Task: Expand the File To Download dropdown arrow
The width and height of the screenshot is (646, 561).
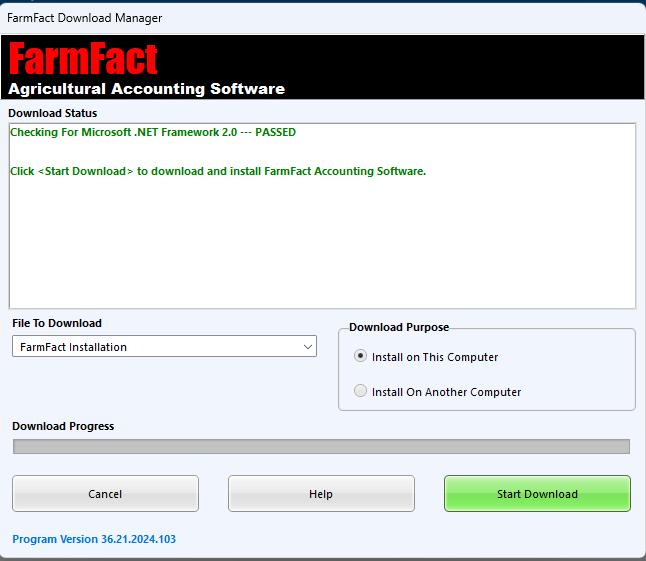Action: click(307, 347)
